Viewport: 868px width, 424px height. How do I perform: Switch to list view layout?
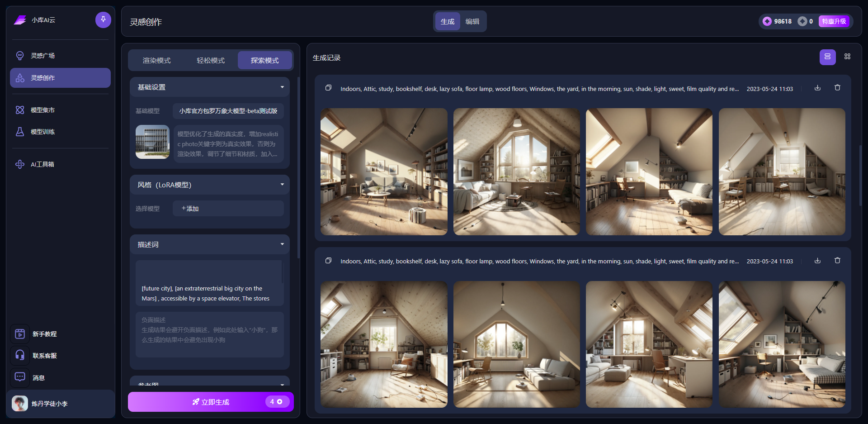tap(827, 57)
